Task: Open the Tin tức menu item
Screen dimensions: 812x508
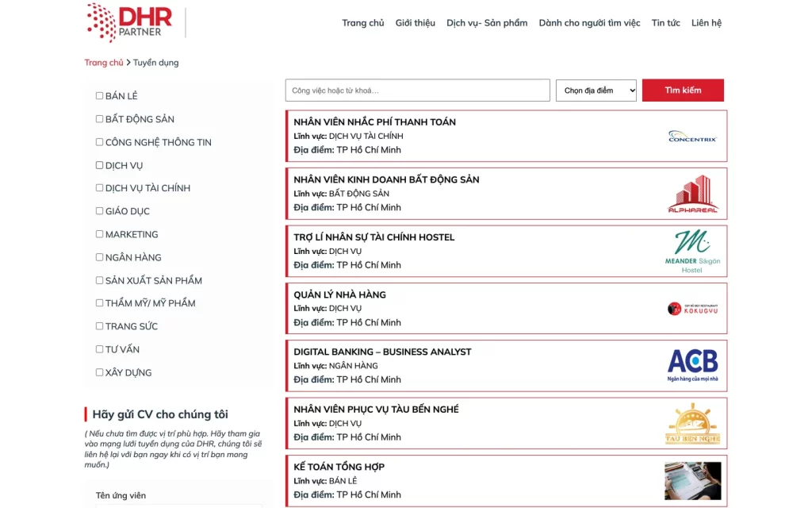Action: [665, 23]
